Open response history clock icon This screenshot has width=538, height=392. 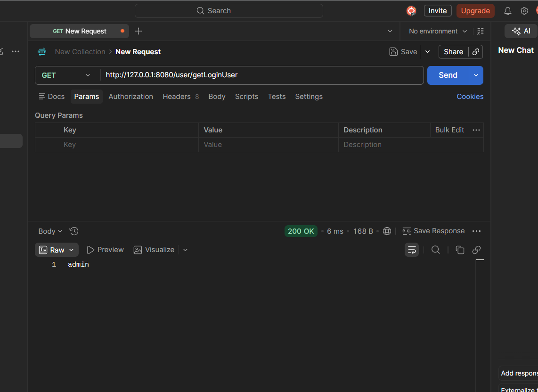pos(74,231)
